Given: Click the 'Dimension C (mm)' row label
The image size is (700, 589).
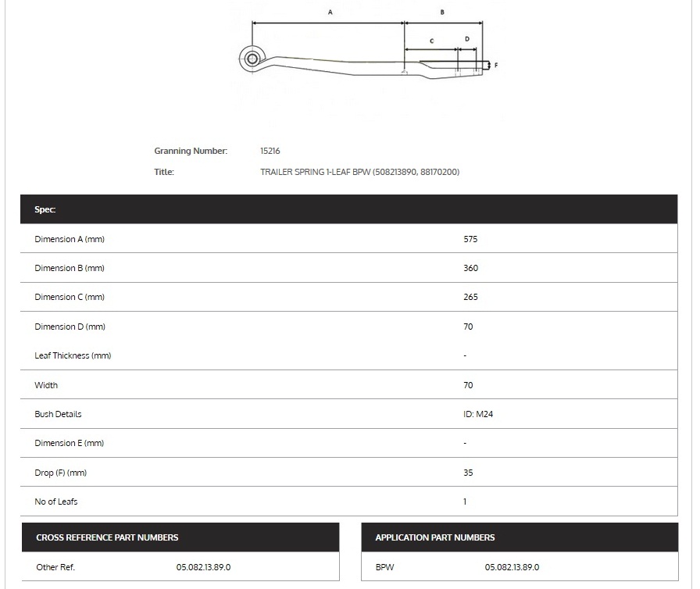Looking at the screenshot, I should click(70, 297).
